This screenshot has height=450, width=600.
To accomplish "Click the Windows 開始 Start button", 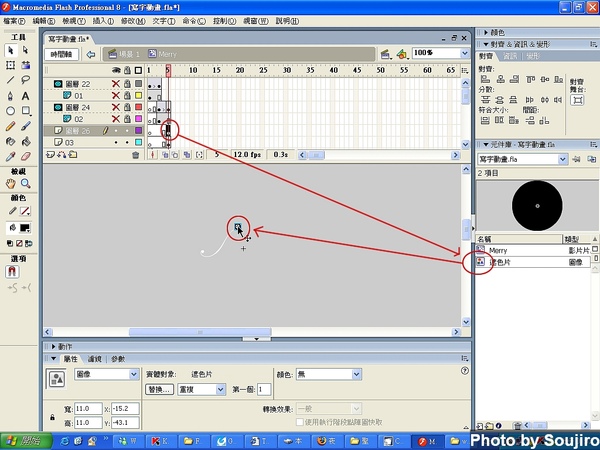I will coord(26,441).
